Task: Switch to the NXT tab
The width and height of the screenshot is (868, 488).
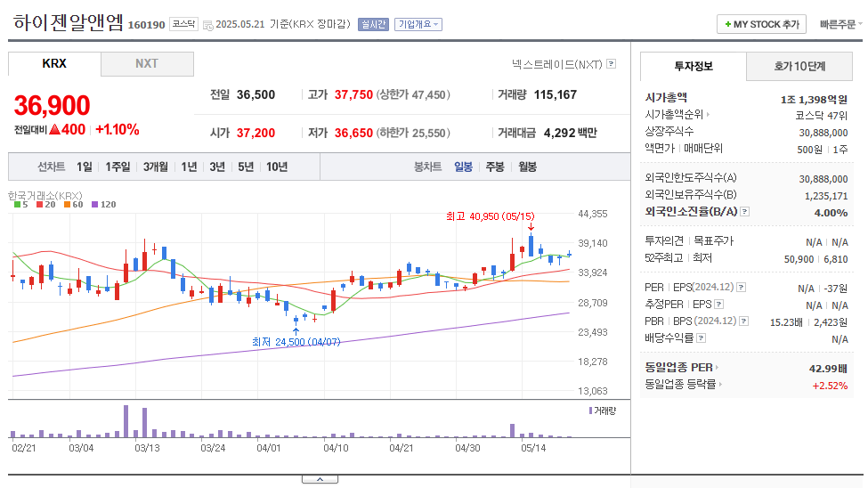Action: (147, 64)
